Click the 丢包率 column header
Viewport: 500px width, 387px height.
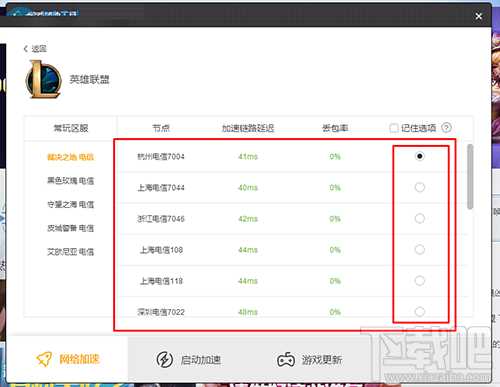pyautogui.click(x=335, y=128)
